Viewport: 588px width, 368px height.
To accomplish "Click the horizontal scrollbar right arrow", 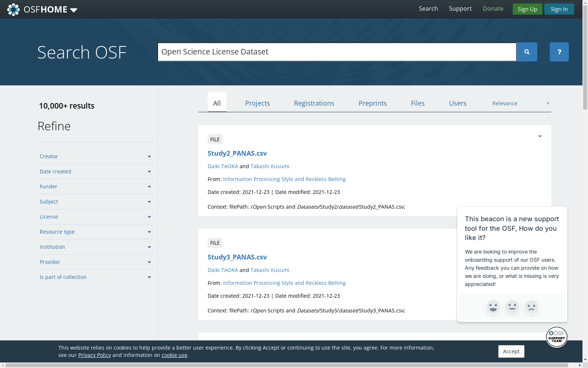I will (x=580, y=365).
